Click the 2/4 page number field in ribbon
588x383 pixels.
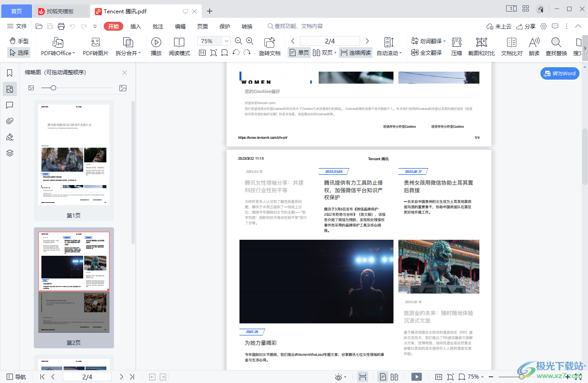pyautogui.click(x=330, y=41)
